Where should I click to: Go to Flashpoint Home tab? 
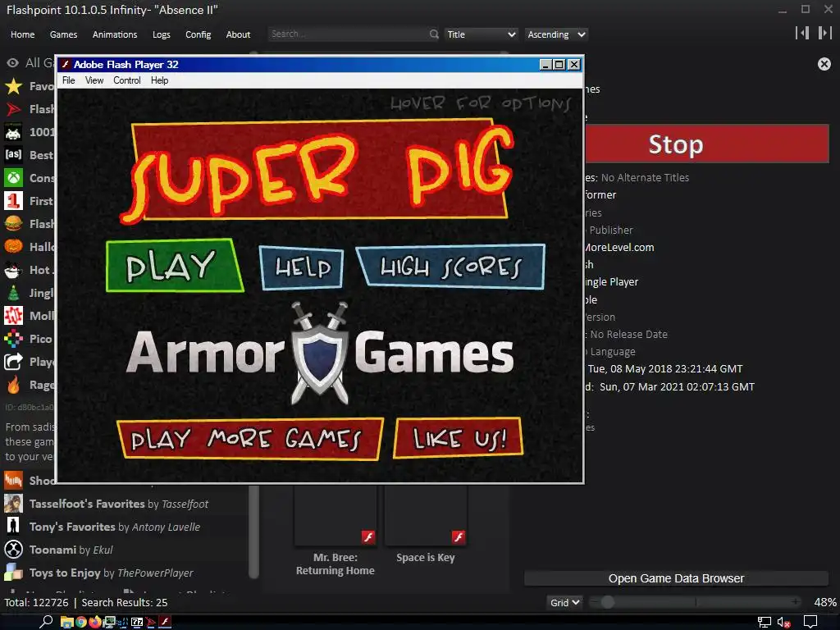(x=22, y=34)
